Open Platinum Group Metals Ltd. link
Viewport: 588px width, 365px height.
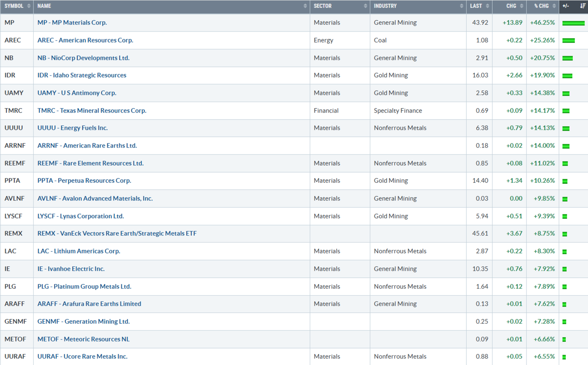[84, 286]
